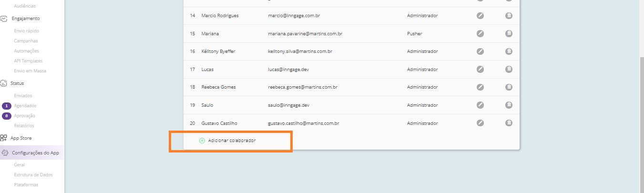Select email saulo@inngage.dev
Screen dimensions: 644x193
[289, 105]
